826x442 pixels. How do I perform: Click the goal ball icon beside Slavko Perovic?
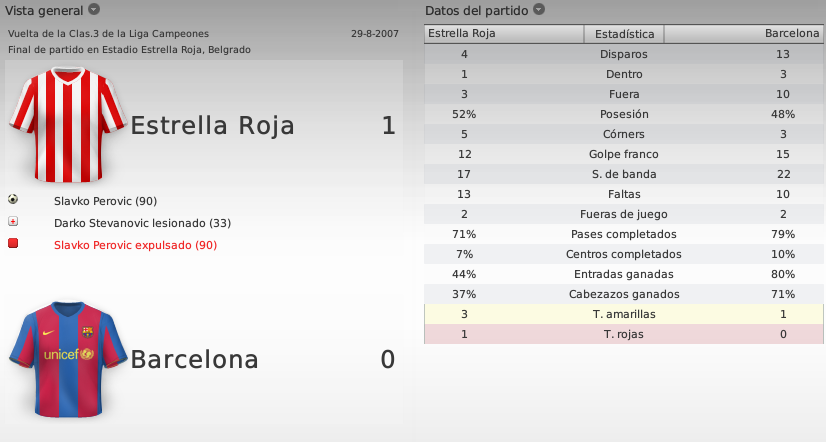pyautogui.click(x=13, y=199)
